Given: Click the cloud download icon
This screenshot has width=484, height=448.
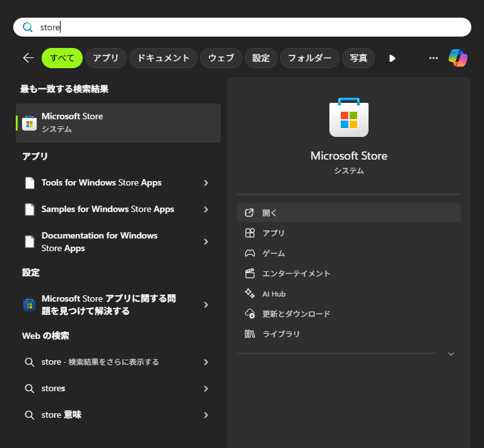Looking at the screenshot, I should tap(250, 314).
